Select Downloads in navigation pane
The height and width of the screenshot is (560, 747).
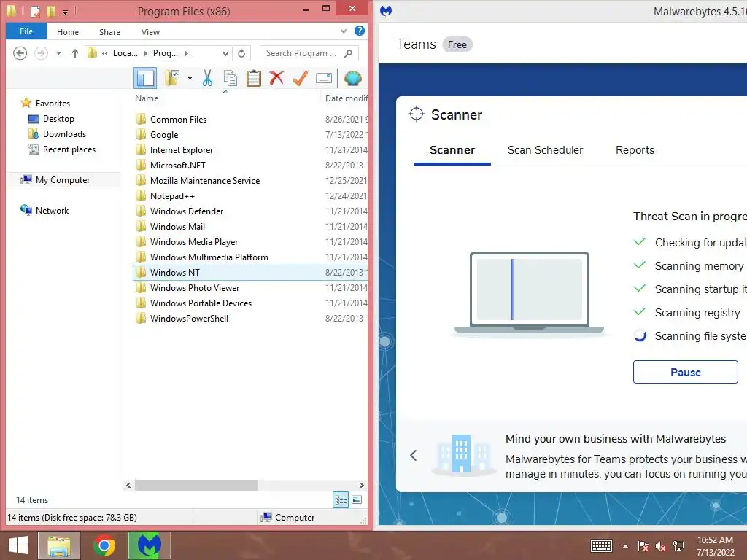coord(64,134)
